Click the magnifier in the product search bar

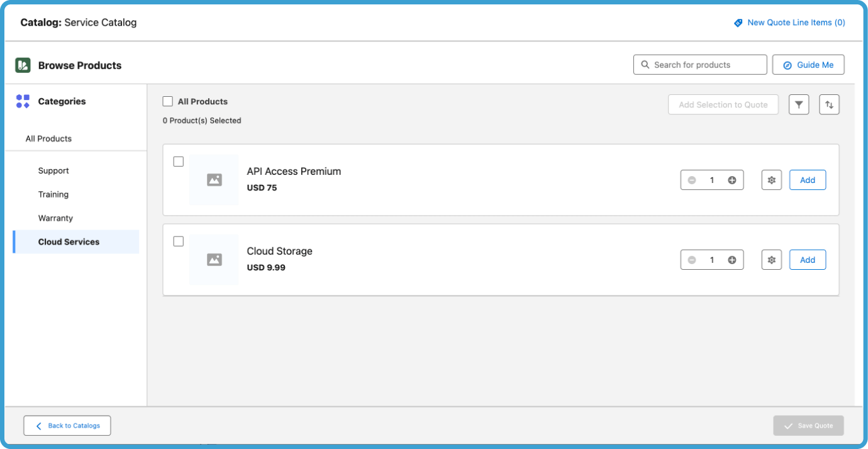point(645,64)
